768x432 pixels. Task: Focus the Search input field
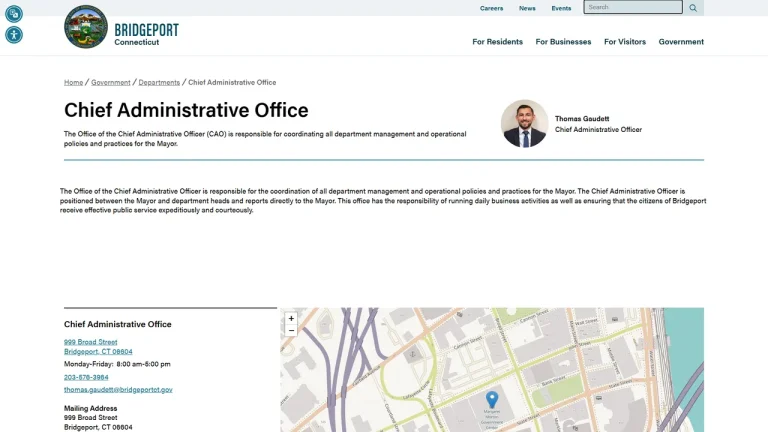(633, 7)
